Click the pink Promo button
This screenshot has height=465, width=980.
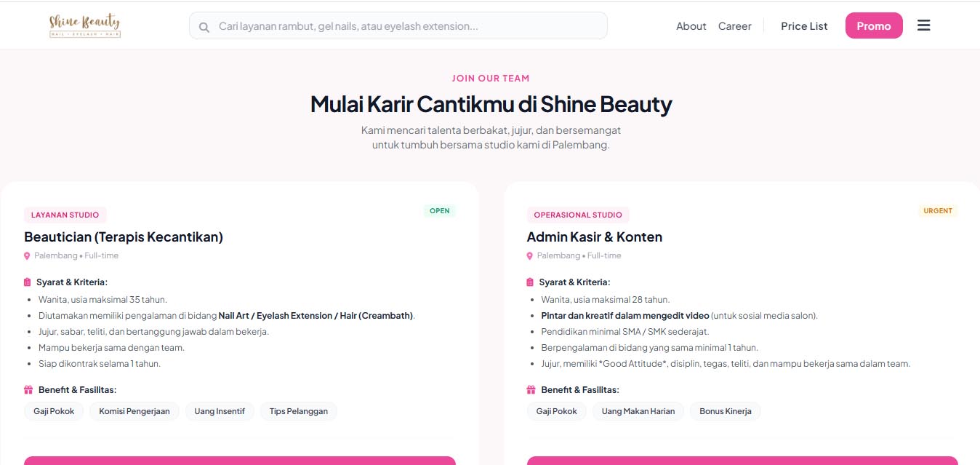point(874,25)
